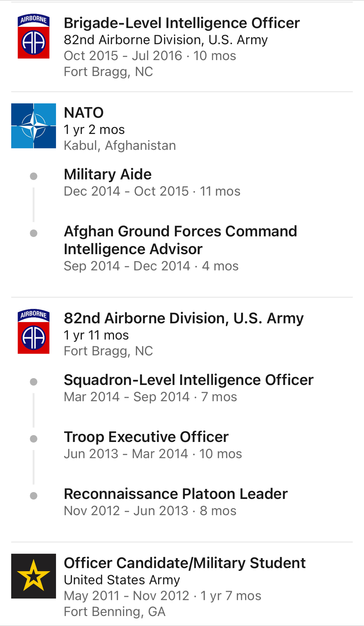Viewport: 364px width, 626px height.
Task: Select the NATO company heading
Action: tap(83, 113)
